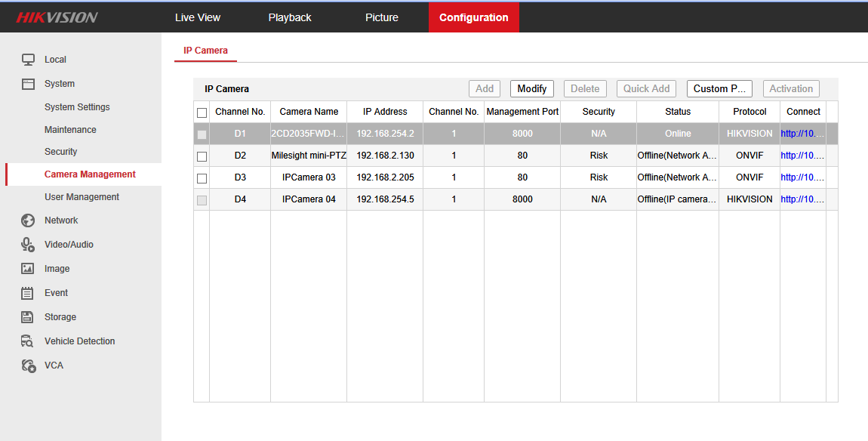
Task: Select the Vehicle Detection icon
Action: pyautogui.click(x=28, y=341)
